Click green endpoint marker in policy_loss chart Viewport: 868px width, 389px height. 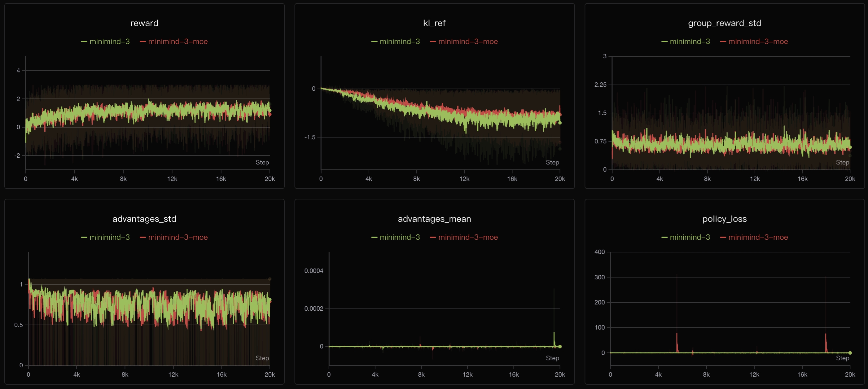pos(850,353)
